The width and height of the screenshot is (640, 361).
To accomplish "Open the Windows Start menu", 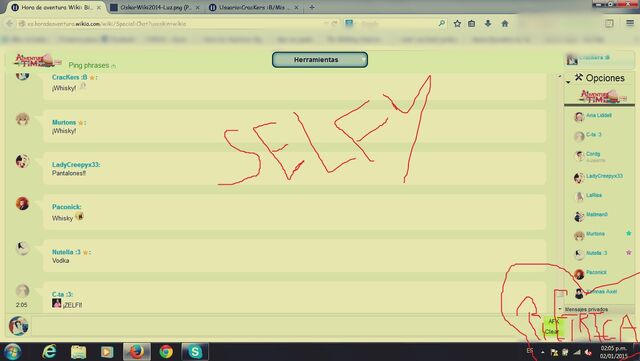I will pyautogui.click(x=12, y=352).
